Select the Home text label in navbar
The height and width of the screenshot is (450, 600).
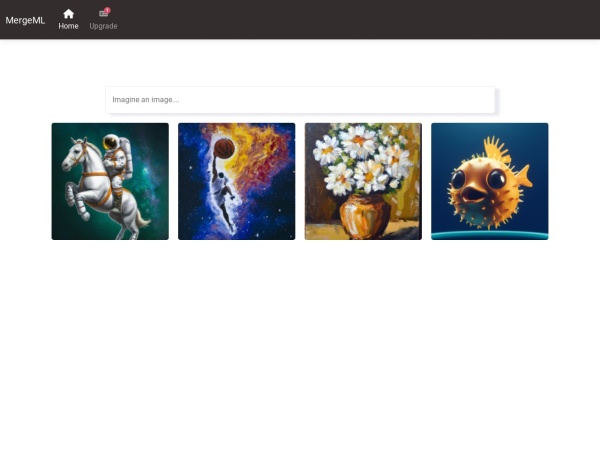pos(68,26)
